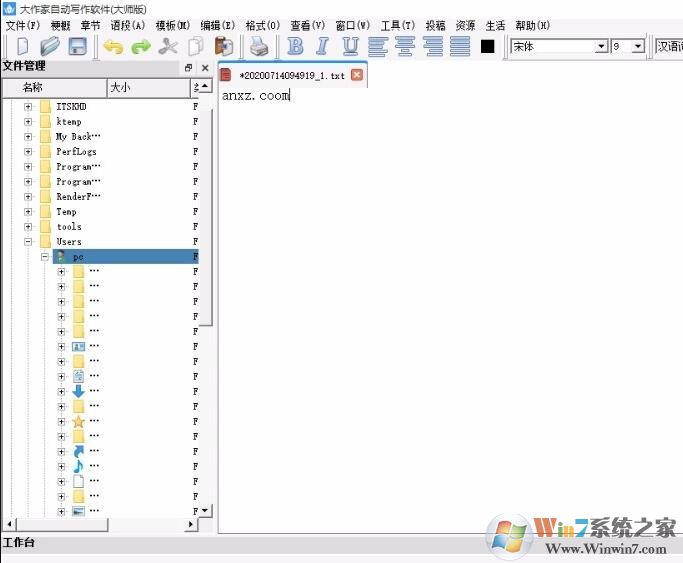The height and width of the screenshot is (563, 683).
Task: Toggle Underline formatting
Action: 350,46
